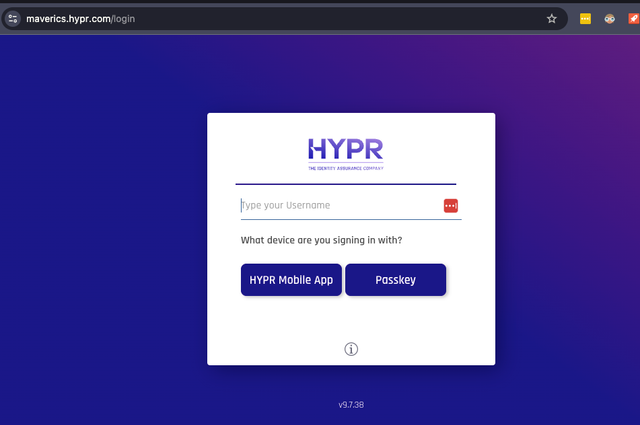The height and width of the screenshot is (425, 640).
Task: Select the Passkey sign-in button
Action: pos(396,280)
